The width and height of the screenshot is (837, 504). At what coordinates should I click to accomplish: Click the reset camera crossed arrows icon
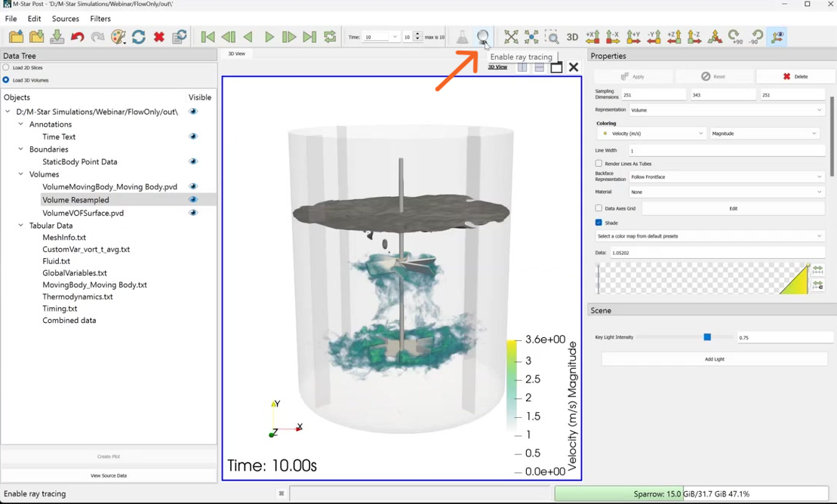pos(511,37)
